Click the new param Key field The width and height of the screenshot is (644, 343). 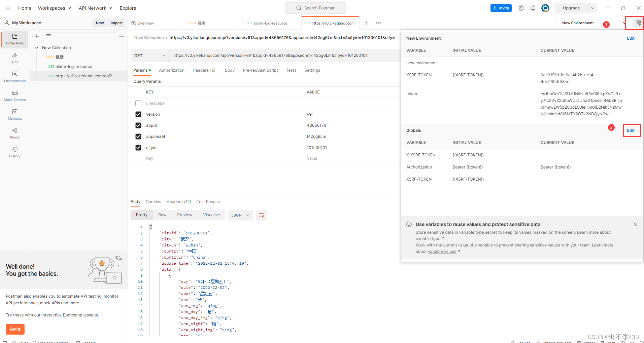point(223,158)
